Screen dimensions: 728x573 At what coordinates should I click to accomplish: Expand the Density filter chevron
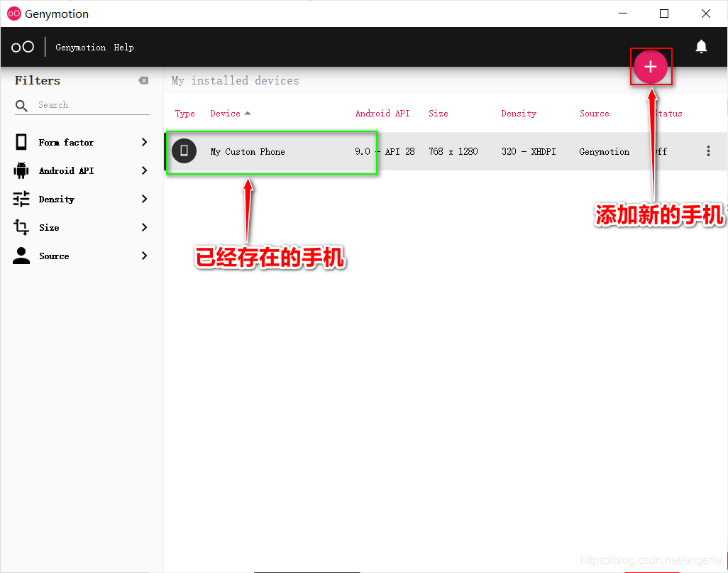click(x=144, y=199)
